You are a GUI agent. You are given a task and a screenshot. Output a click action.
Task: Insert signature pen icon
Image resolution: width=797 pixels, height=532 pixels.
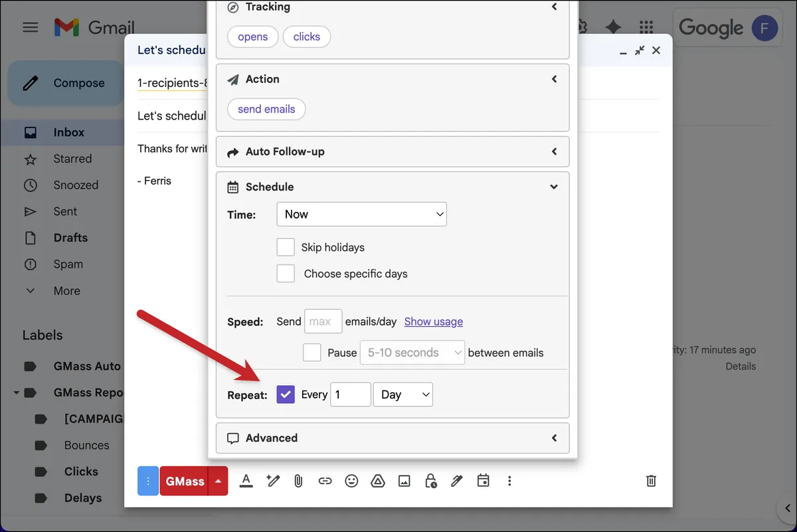pyautogui.click(x=456, y=481)
